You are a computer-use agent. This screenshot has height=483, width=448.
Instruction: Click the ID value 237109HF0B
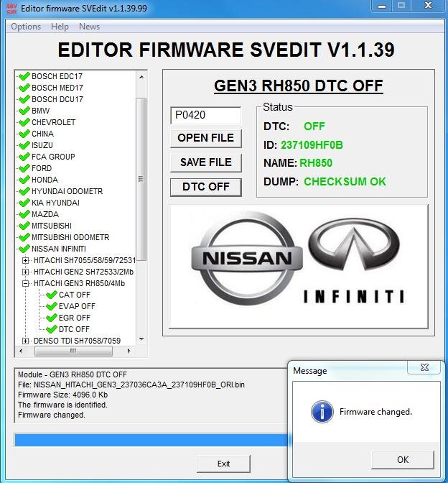click(x=312, y=144)
